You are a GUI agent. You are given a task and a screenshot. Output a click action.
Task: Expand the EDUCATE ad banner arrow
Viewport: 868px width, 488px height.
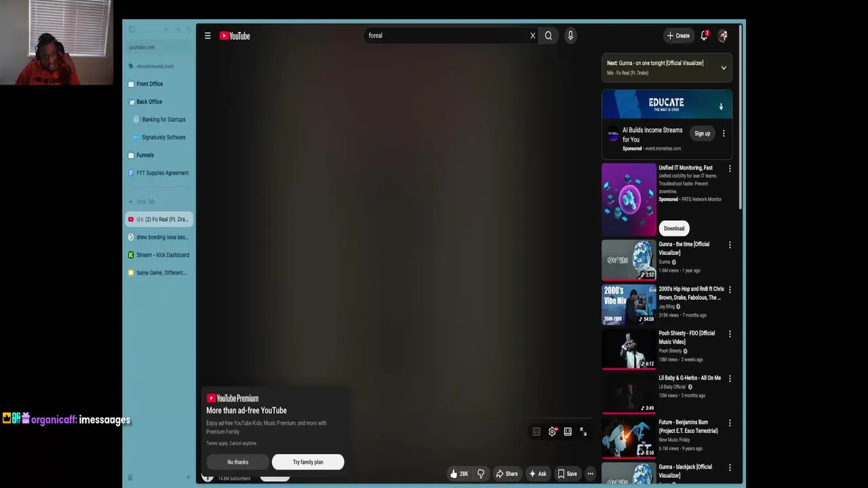coord(721,106)
